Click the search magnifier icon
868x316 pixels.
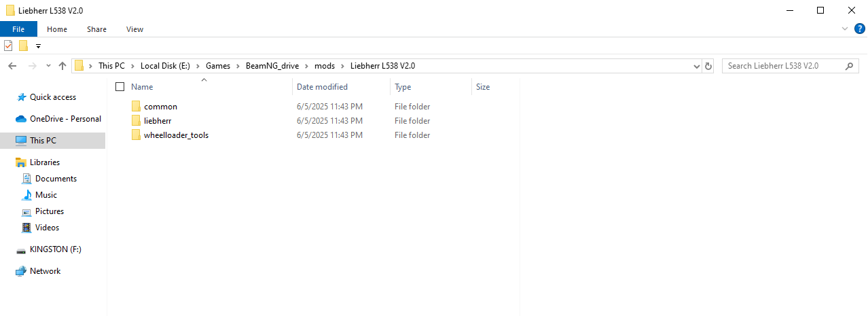pyautogui.click(x=849, y=66)
